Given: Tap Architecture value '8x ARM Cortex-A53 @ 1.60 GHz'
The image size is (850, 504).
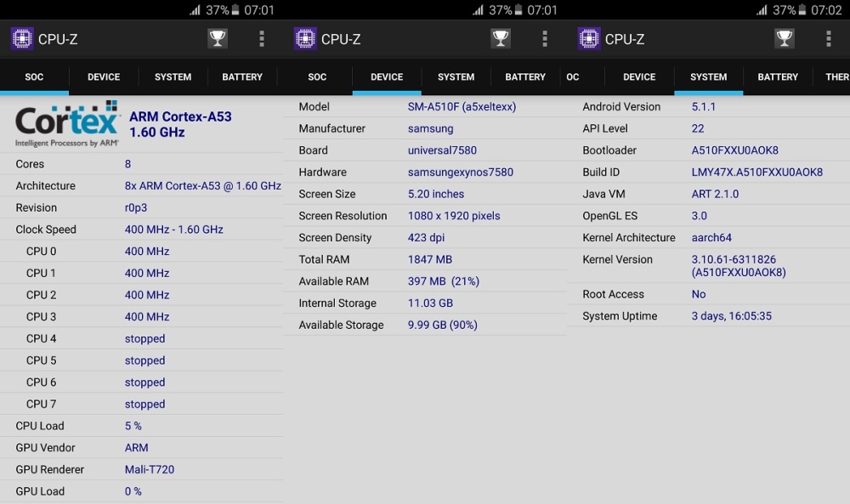Looking at the screenshot, I should (203, 186).
